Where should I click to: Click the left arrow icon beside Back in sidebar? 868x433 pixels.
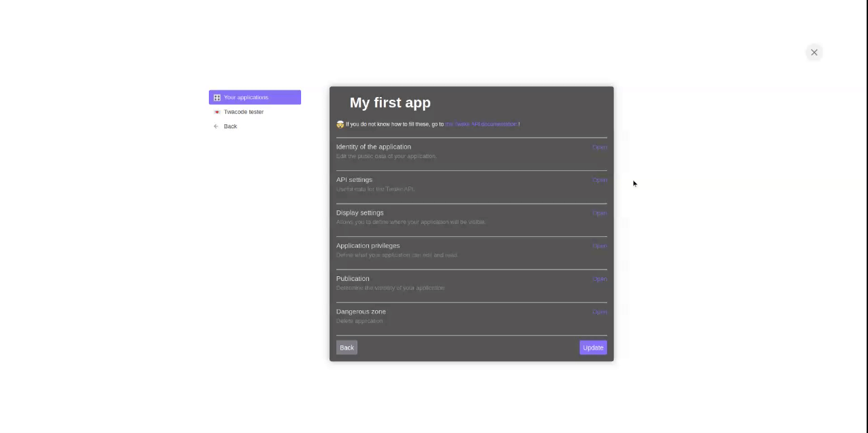216,126
